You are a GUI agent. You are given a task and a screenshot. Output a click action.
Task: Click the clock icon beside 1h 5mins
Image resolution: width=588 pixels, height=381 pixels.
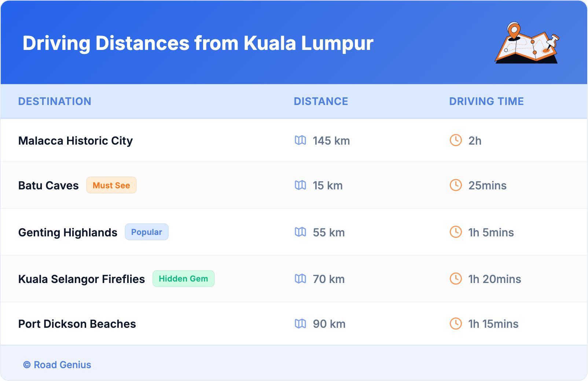[456, 232]
